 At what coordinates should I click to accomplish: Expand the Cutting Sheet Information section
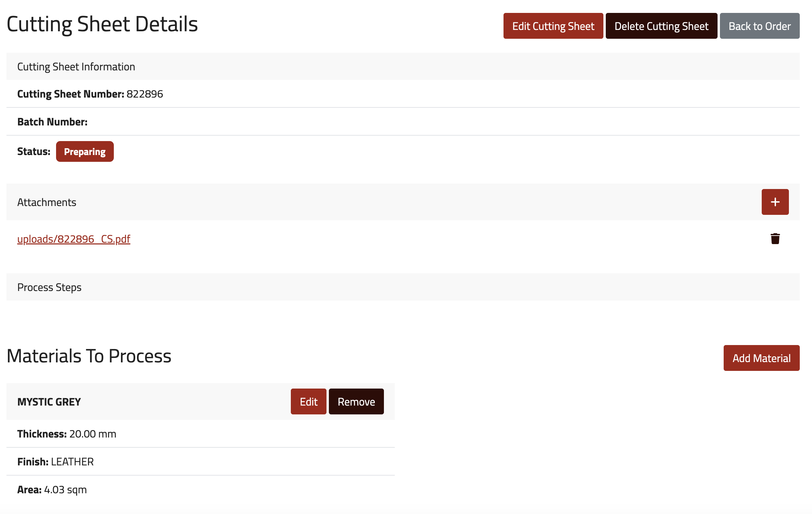point(76,66)
